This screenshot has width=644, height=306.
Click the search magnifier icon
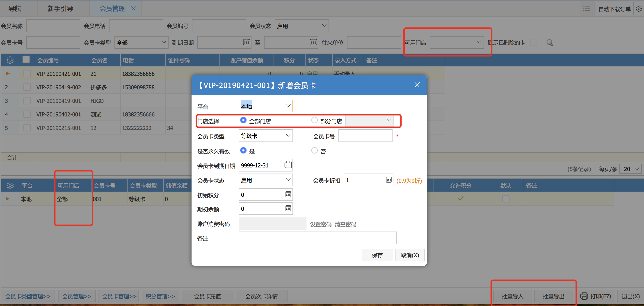(550, 43)
